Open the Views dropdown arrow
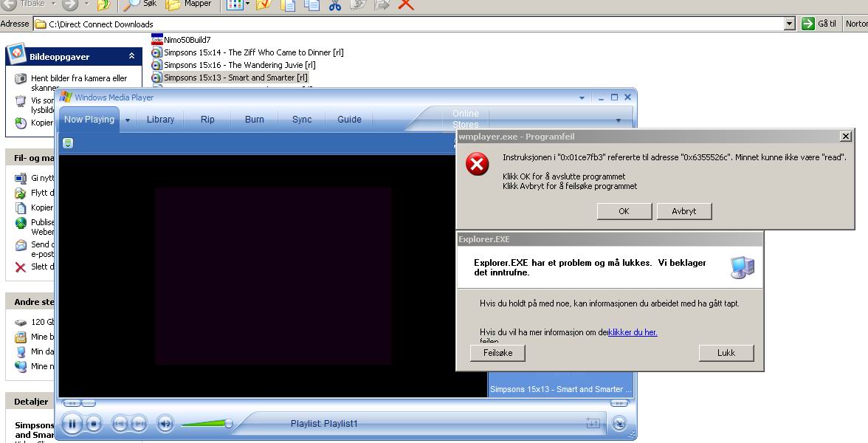This screenshot has height=443, width=868. pyautogui.click(x=247, y=4)
